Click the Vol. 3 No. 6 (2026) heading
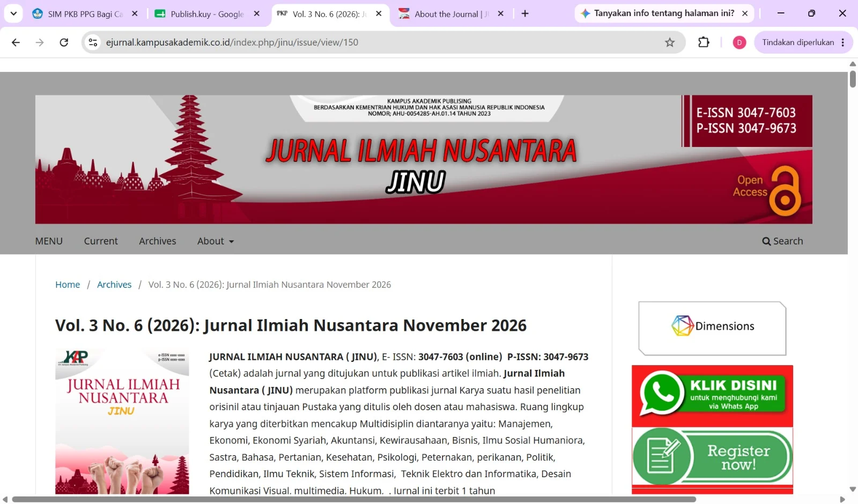This screenshot has height=504, width=858. tap(291, 325)
